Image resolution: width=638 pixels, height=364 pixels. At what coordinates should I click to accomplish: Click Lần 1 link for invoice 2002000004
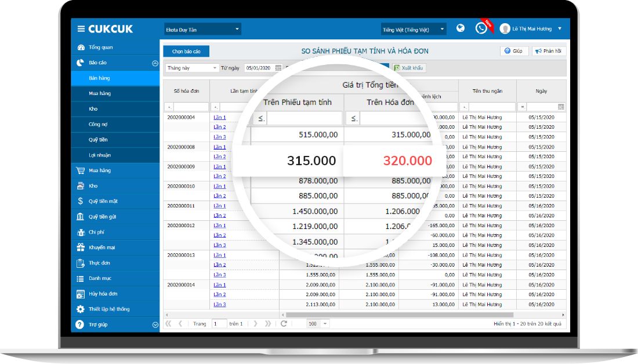click(x=220, y=118)
